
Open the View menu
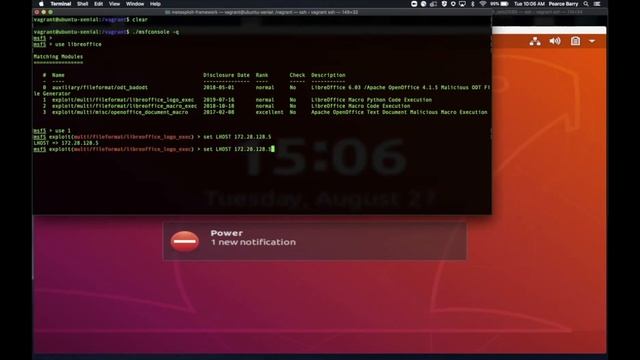pos(114,4)
